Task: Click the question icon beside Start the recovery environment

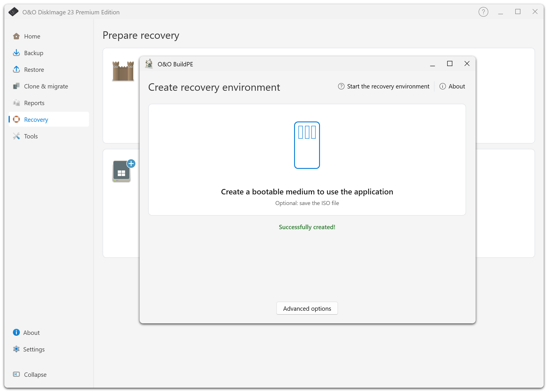Action: point(341,86)
